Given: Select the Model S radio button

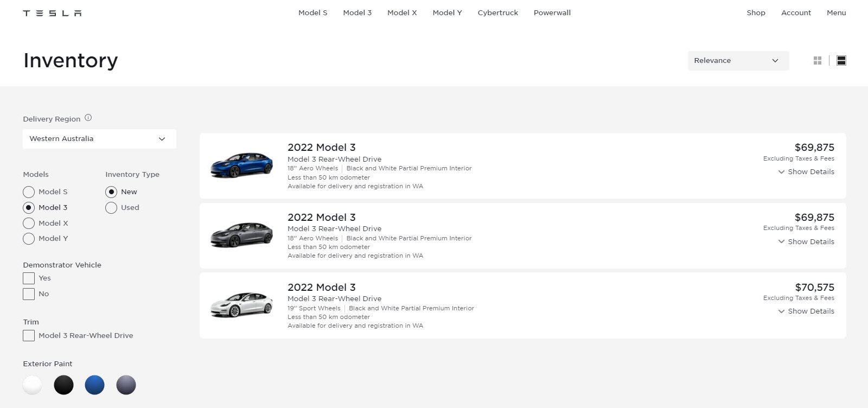Looking at the screenshot, I should click(29, 192).
